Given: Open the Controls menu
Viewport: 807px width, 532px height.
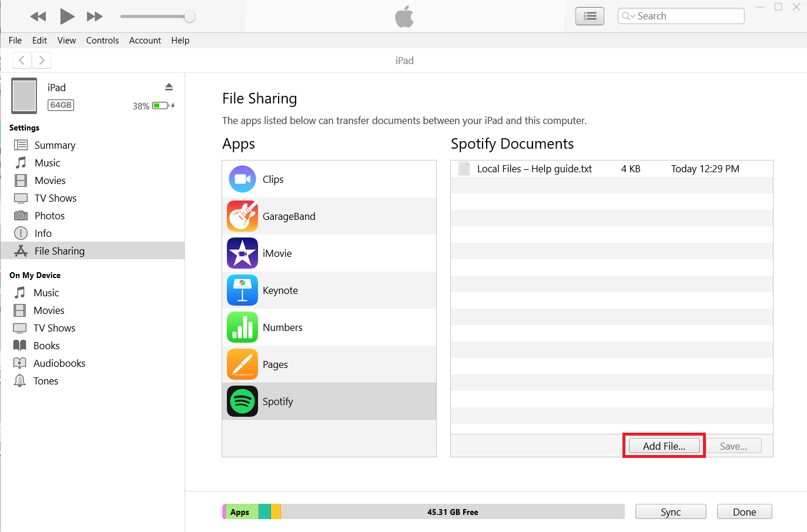Looking at the screenshot, I should point(102,41).
